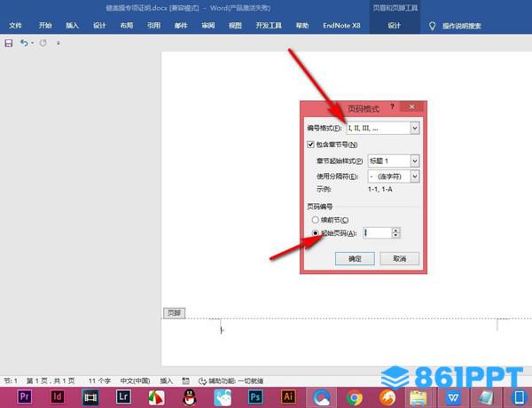Viewport: 532px width, 408px height.
Task: Open the 视图 ribbon tab
Action: click(x=235, y=26)
